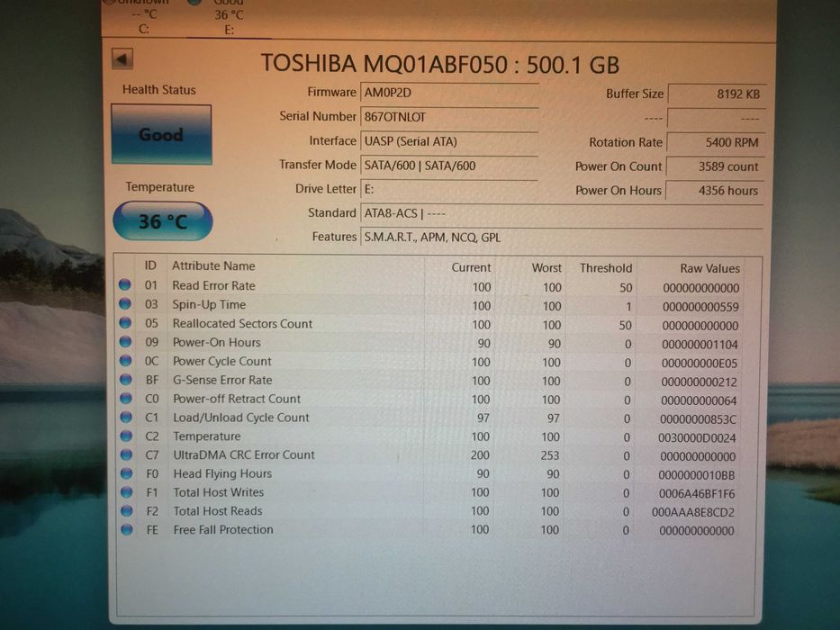Select the Power Cycle Count attribute name
The width and height of the screenshot is (840, 630).
[221, 361]
